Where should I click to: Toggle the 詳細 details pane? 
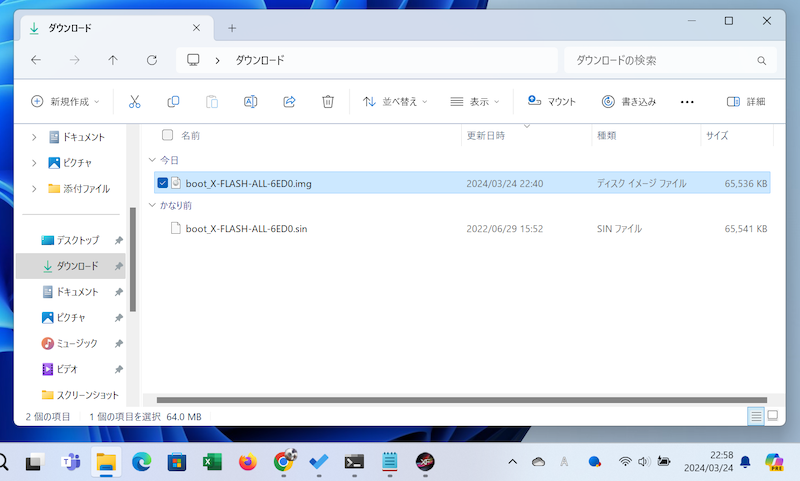(x=746, y=101)
